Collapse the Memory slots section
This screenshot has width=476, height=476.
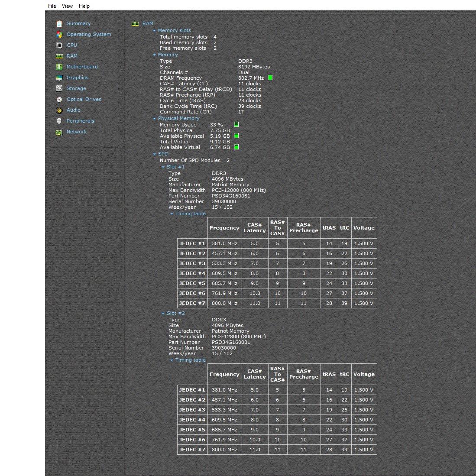click(155, 31)
